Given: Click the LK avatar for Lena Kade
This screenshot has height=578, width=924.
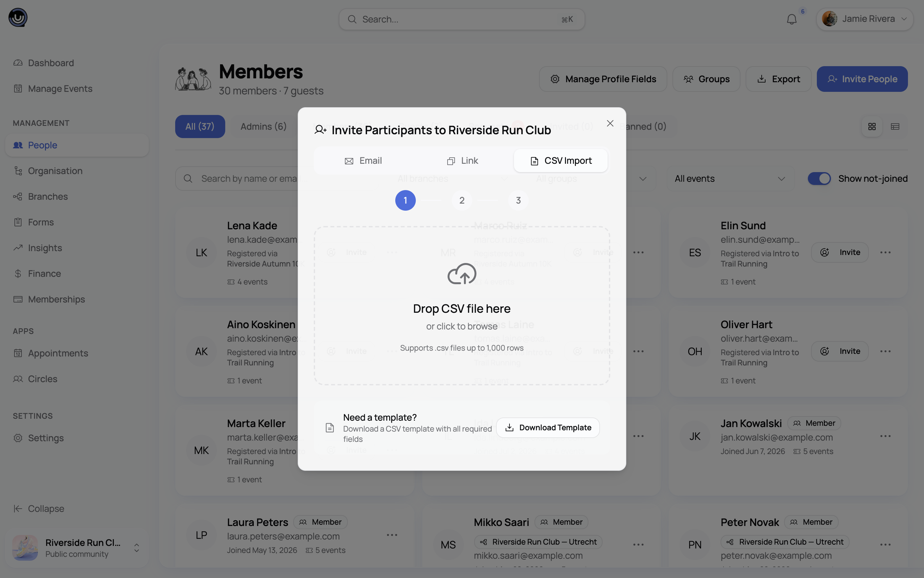Looking at the screenshot, I should [201, 253].
